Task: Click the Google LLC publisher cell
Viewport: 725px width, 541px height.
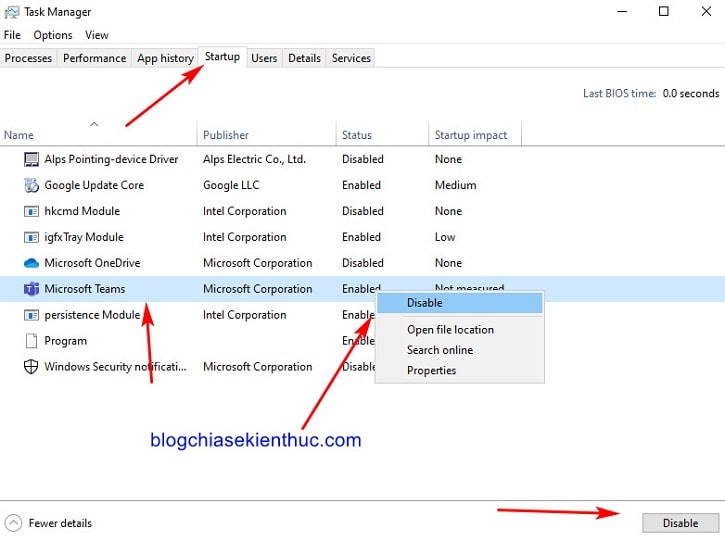Action: tap(231, 185)
